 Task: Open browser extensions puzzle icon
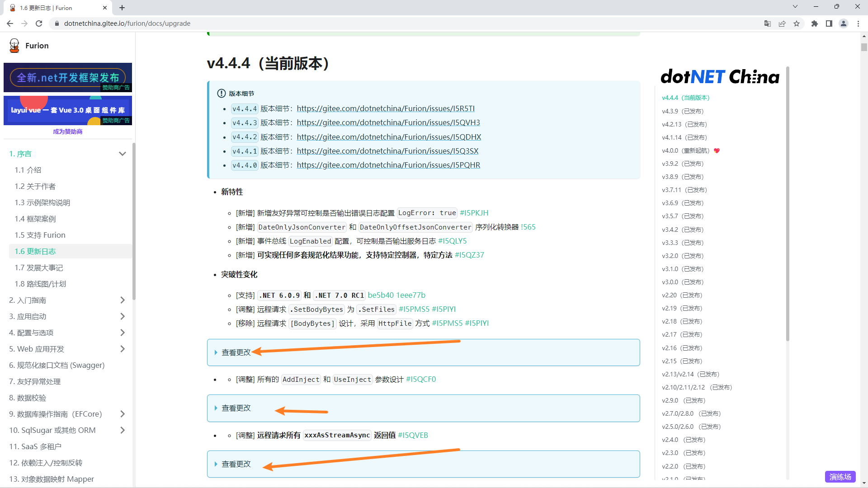click(x=815, y=23)
